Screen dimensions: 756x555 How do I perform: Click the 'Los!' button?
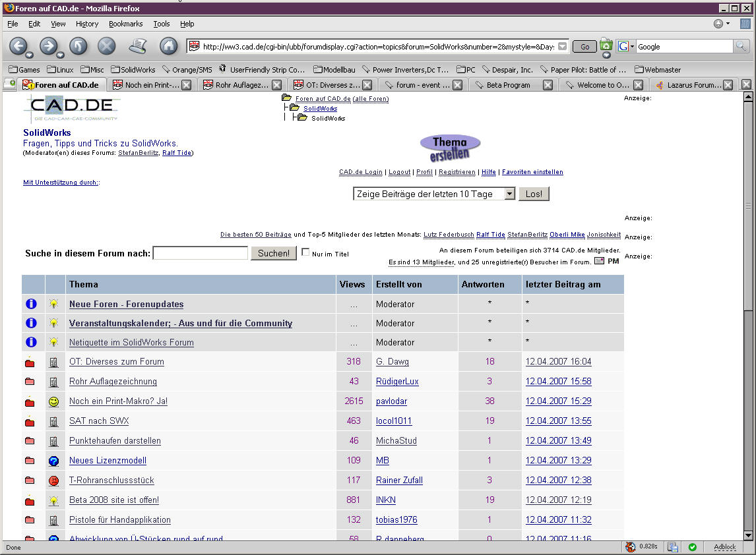click(x=534, y=194)
